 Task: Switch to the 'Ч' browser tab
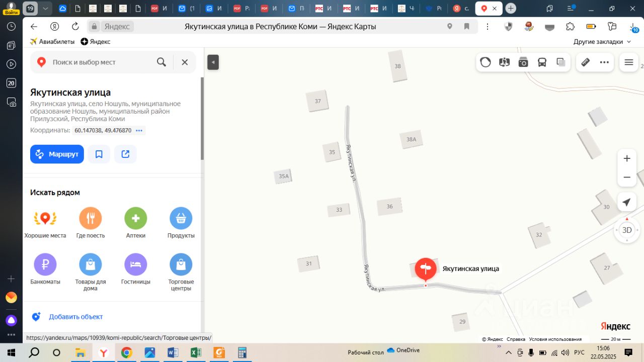(x=406, y=9)
